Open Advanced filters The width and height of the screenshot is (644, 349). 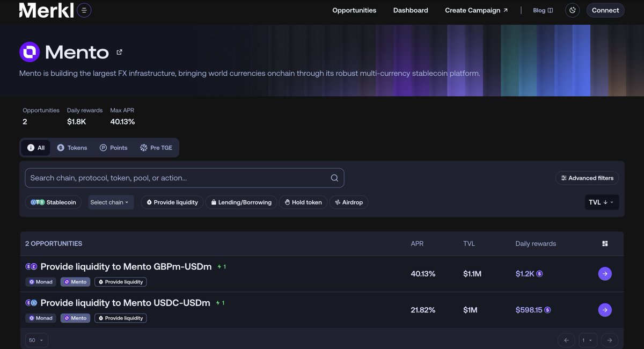click(587, 178)
